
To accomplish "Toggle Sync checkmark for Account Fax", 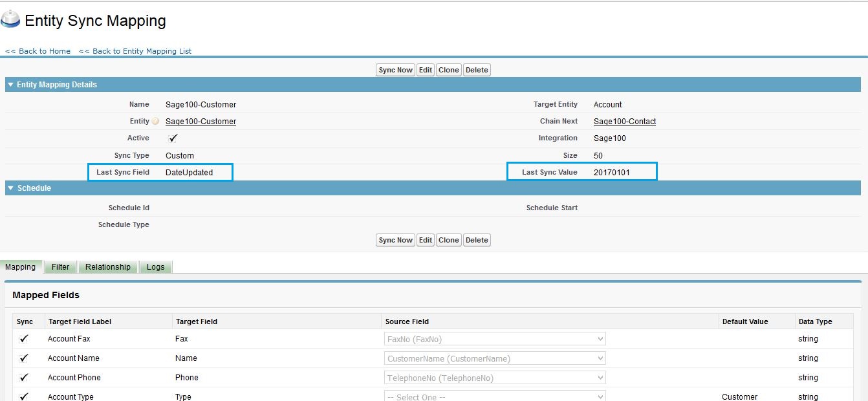I will point(24,339).
